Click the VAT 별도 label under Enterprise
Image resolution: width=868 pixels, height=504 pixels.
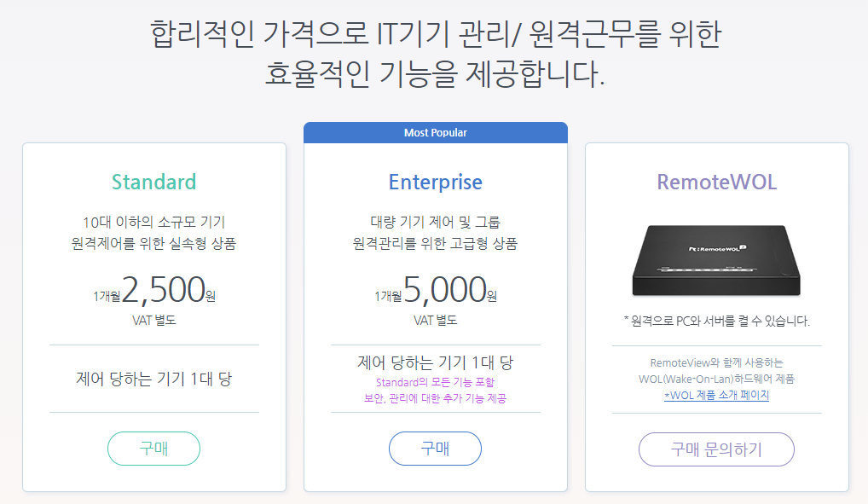(x=435, y=320)
